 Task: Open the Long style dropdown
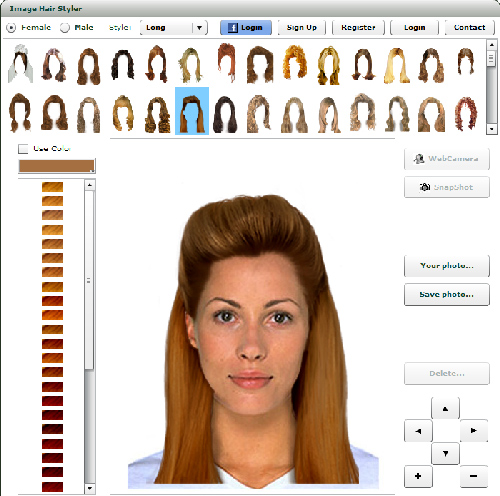click(x=174, y=28)
